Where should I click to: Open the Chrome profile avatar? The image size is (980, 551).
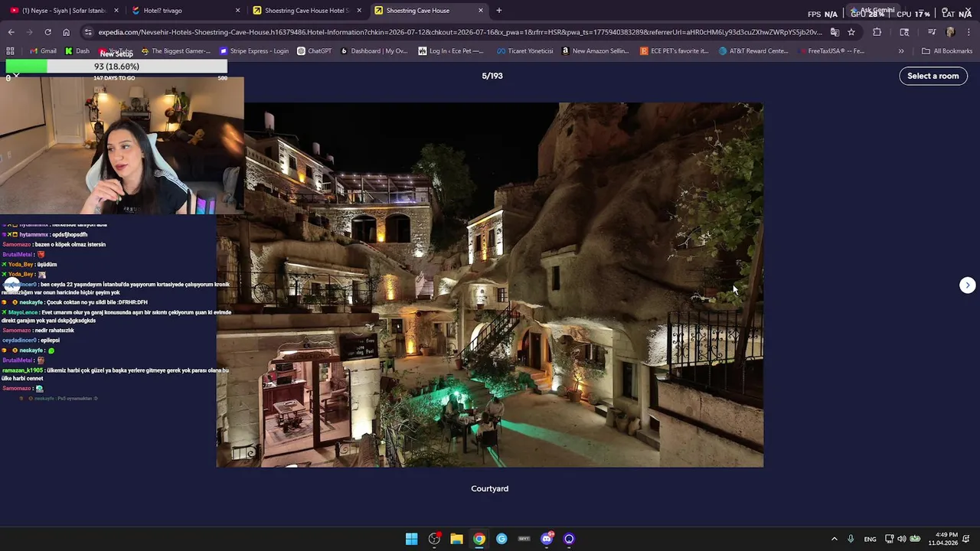click(x=951, y=32)
